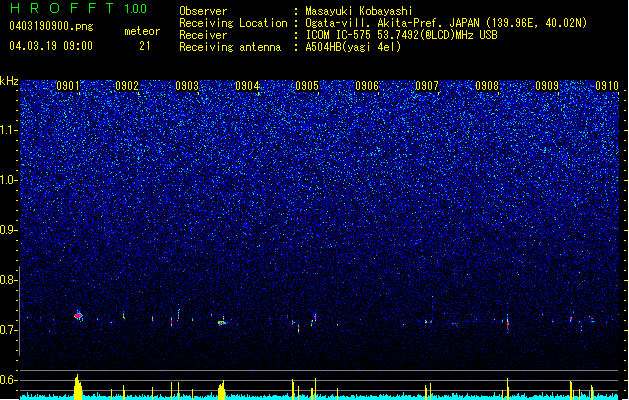Click the 0901 time marker label
This screenshot has width=629, height=400.
[x=68, y=86]
